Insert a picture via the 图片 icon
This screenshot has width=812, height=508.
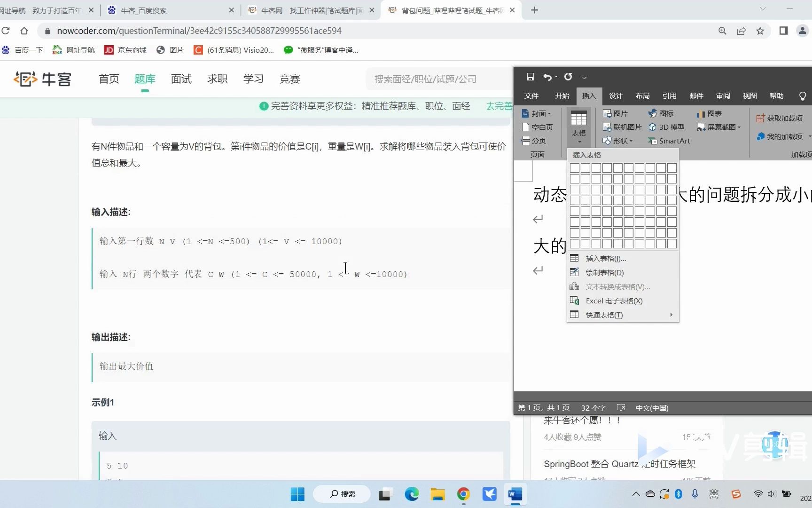[616, 113]
